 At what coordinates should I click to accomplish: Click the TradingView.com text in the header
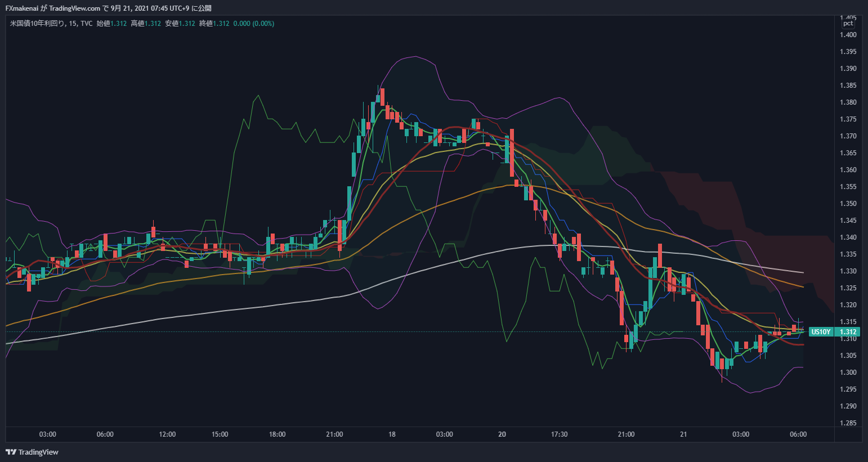[x=75, y=8]
